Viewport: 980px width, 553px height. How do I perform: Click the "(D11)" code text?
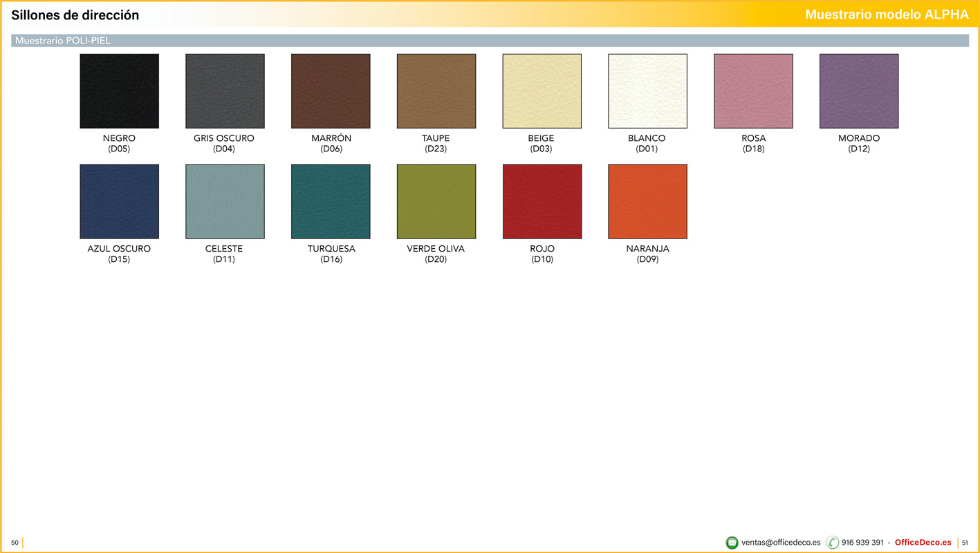(x=224, y=259)
